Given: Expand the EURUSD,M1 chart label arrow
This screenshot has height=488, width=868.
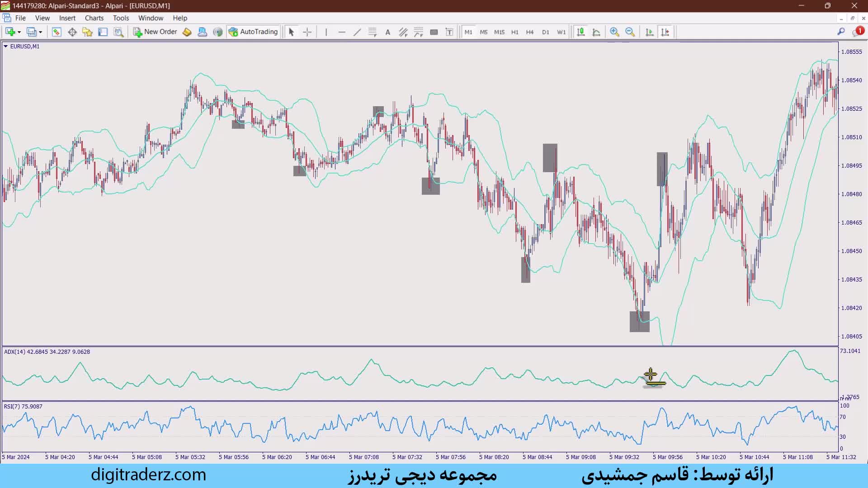Looking at the screenshot, I should coord(5,46).
